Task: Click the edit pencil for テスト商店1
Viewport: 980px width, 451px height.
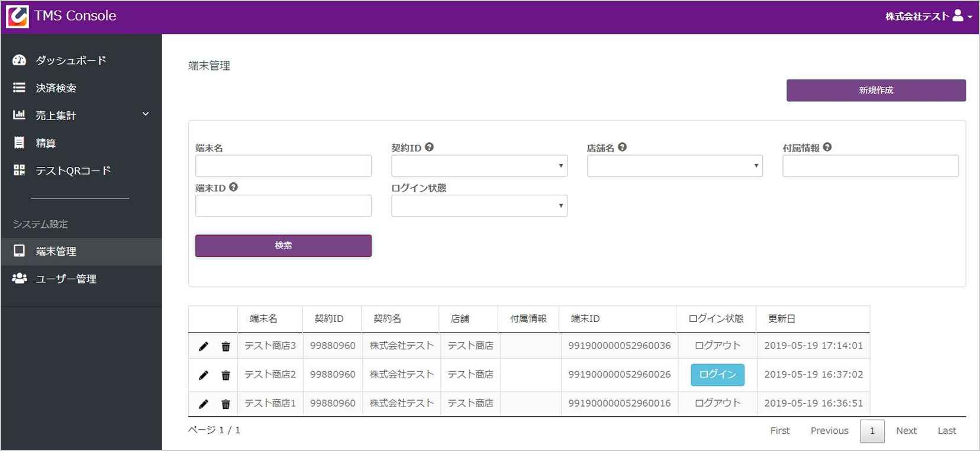Action: click(x=204, y=404)
